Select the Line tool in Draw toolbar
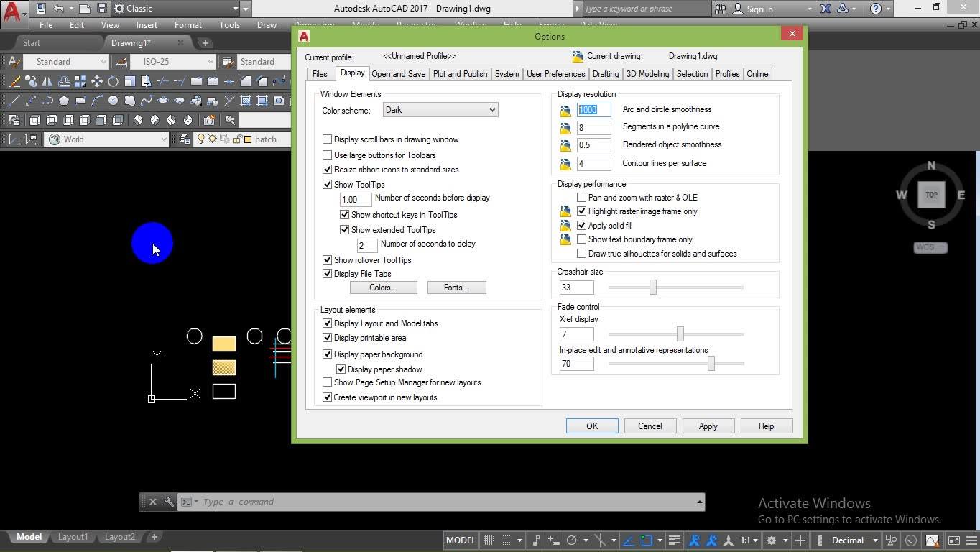The width and height of the screenshot is (980, 552). (14, 101)
